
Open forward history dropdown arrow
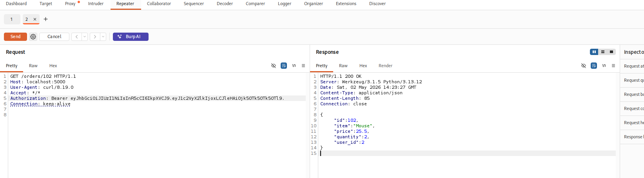pyautogui.click(x=103, y=37)
